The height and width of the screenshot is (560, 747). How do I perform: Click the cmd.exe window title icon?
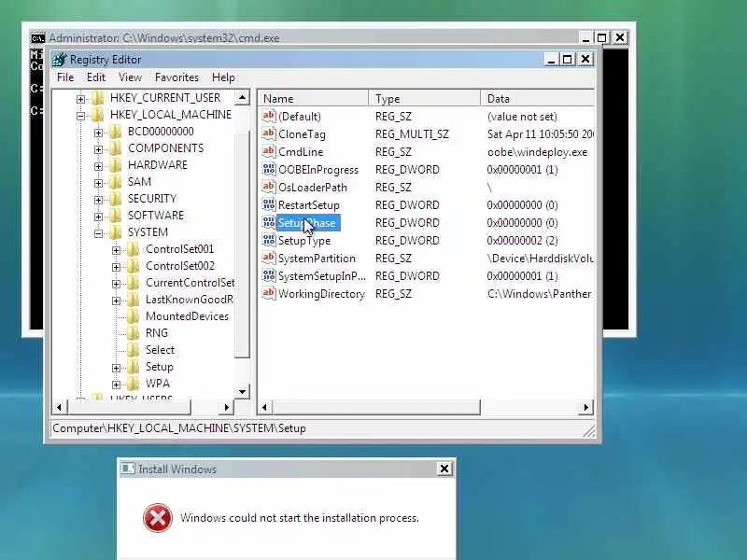(37, 38)
